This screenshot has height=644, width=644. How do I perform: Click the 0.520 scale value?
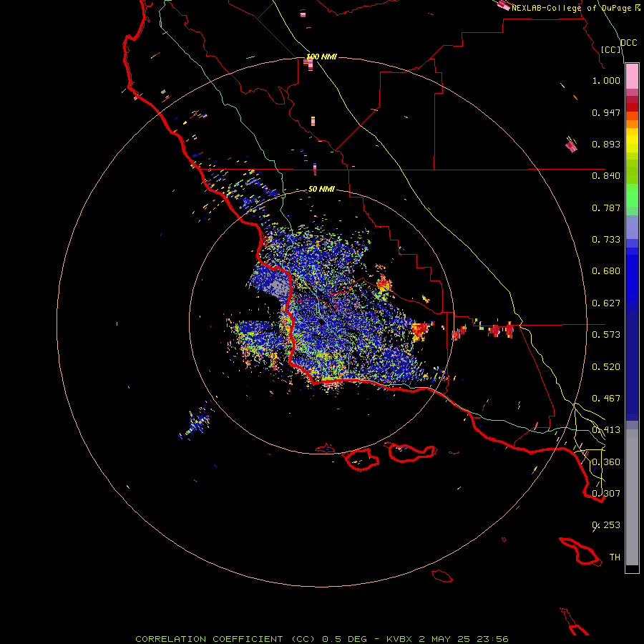(606, 367)
